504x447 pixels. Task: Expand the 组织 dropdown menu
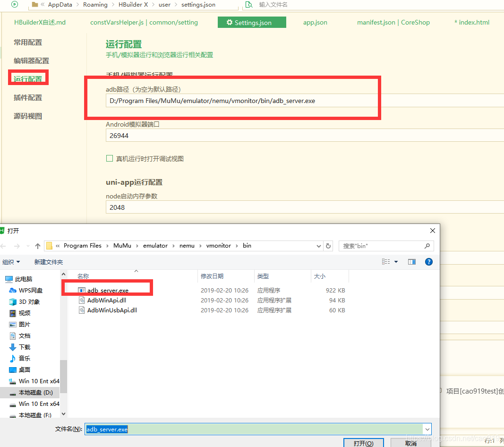[x=11, y=262]
